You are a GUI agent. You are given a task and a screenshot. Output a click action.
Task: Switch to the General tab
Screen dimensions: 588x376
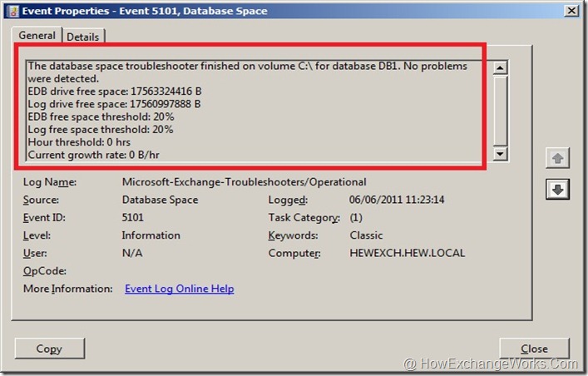point(37,36)
